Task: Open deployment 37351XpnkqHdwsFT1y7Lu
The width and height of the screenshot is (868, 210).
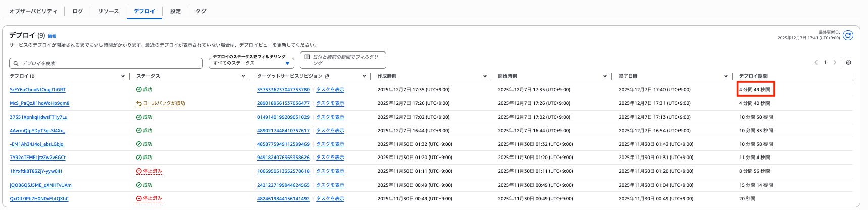Action: pyautogui.click(x=38, y=117)
